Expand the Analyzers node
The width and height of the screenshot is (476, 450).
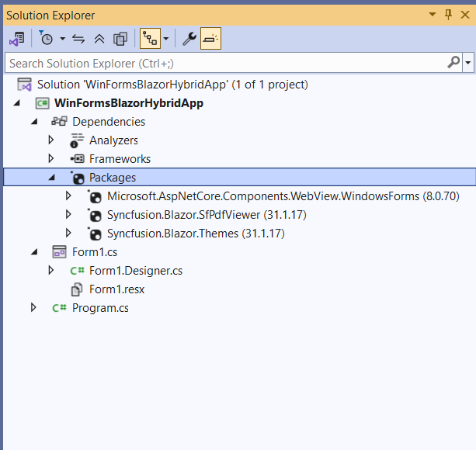[x=51, y=140]
